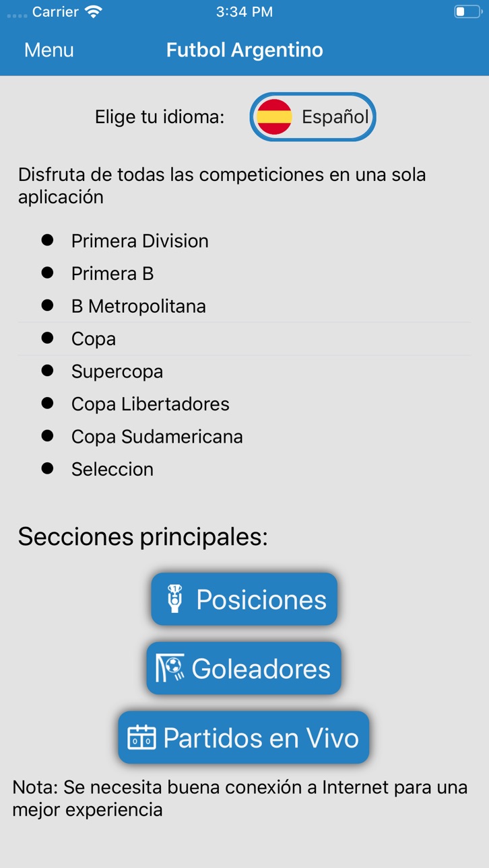489x868 pixels.
Task: Tap the scoreboard icon on Partidos en Vivo
Action: pyautogui.click(x=141, y=738)
